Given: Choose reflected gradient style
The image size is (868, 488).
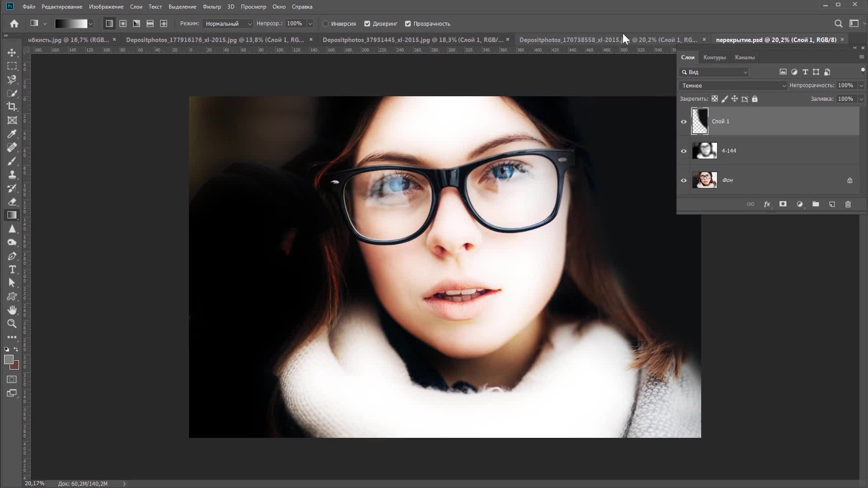Looking at the screenshot, I should (x=150, y=23).
